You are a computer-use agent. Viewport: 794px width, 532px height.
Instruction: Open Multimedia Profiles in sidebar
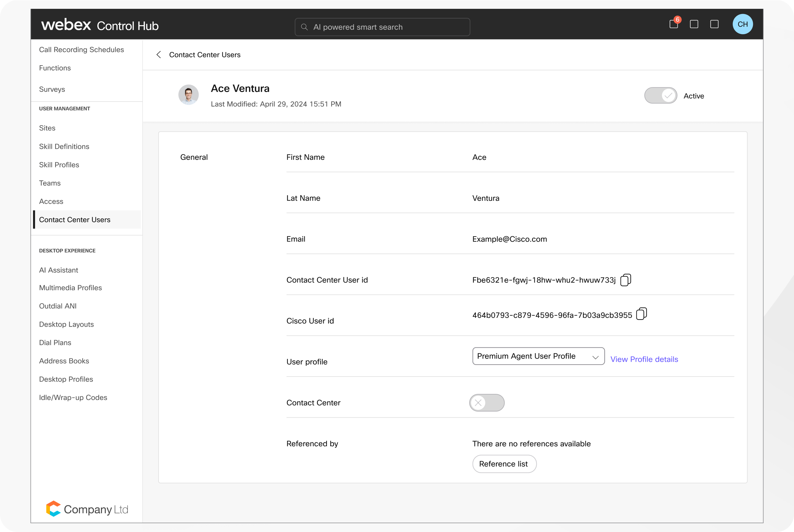(71, 288)
